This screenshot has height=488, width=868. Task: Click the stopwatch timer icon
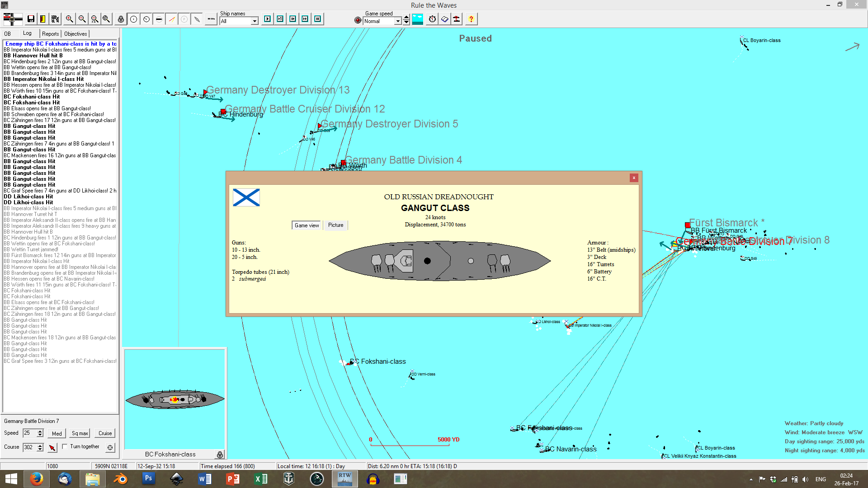point(432,19)
